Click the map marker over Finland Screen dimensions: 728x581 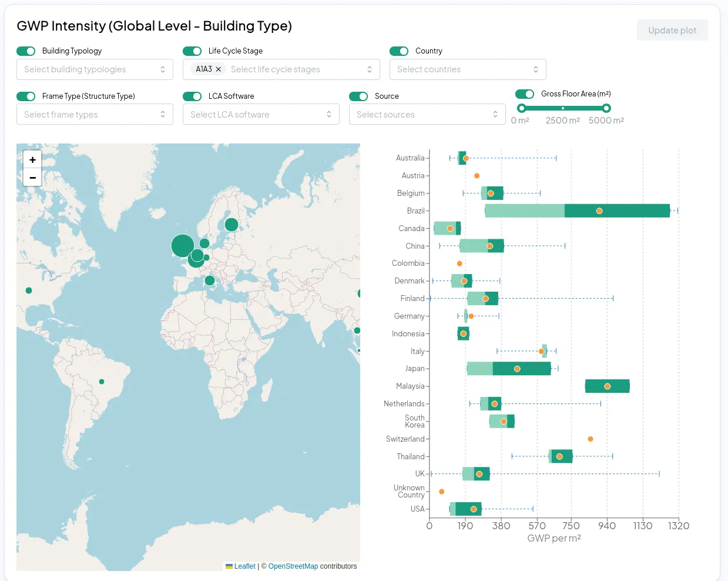click(x=231, y=224)
